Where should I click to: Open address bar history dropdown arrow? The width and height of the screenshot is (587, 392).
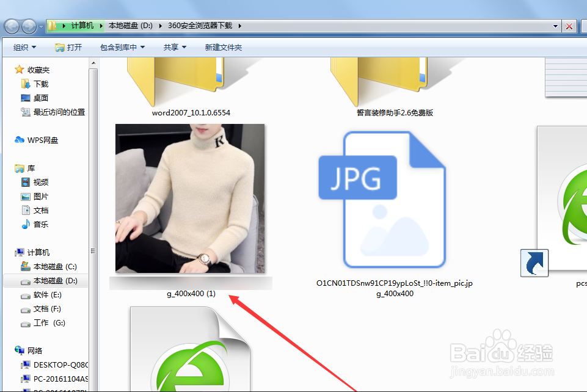point(556,26)
